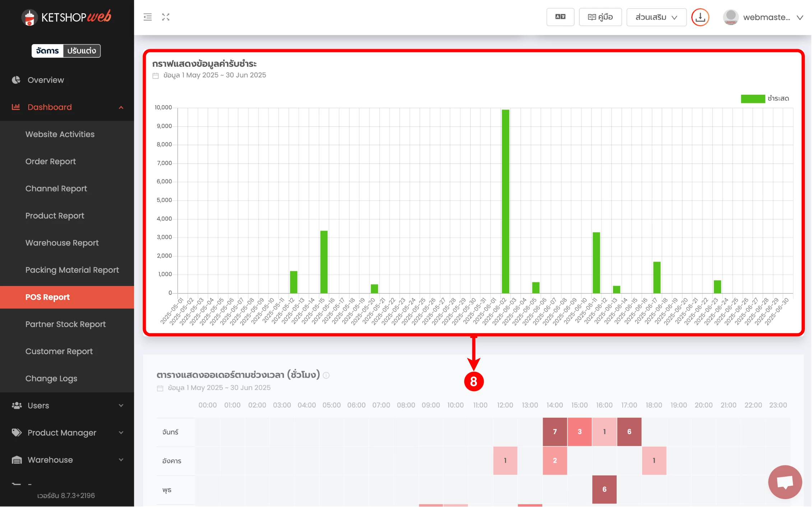Switch to ปรับแต่ง mode toggle
Screen dimensions: 812x507
82,51
